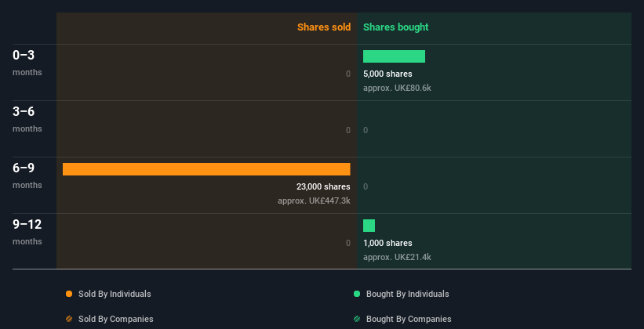Image resolution: width=644 pixels, height=329 pixels.
Task: Click the small green 1,000 shares bar
Action: click(x=369, y=226)
